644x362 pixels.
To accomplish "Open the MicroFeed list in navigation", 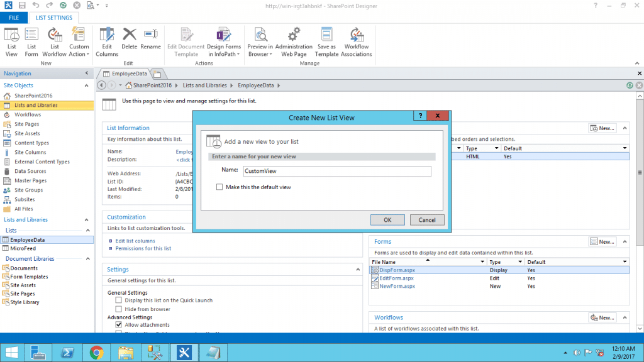I will pos(23,248).
